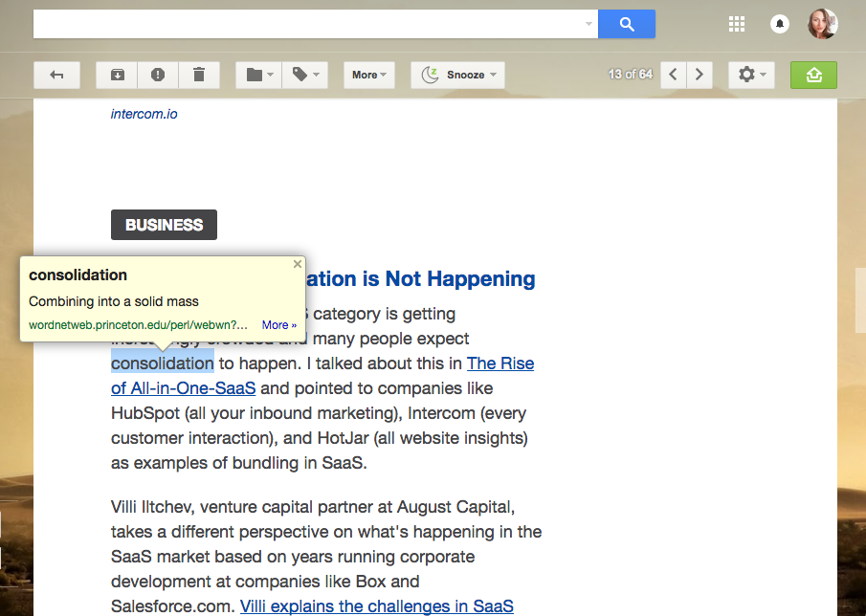Click the BUSINESS category badge
This screenshot has height=616, width=866.
point(164,225)
